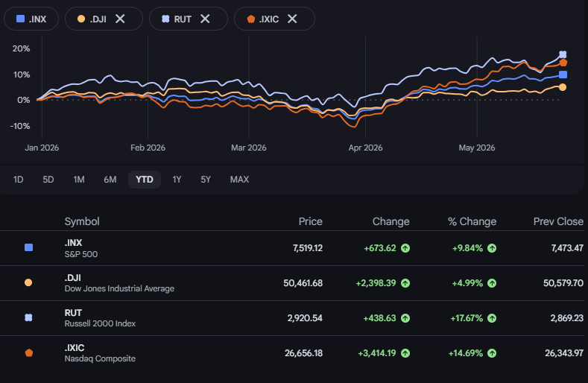588x383 pixels.
Task: Click previous close value 7,473.47
Action: coord(567,248)
